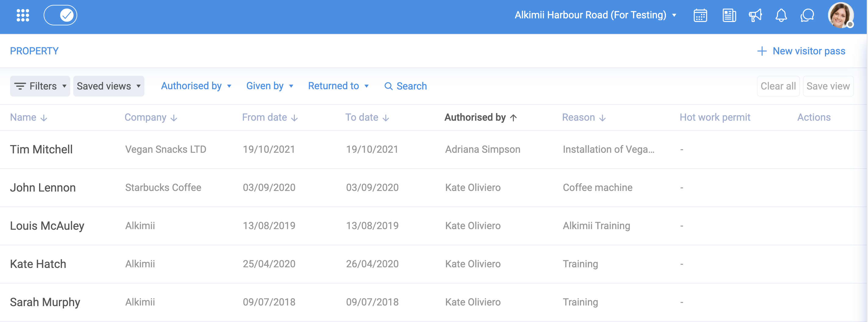This screenshot has height=322, width=868.
Task: Open the Saved views dropdown
Action: point(109,86)
